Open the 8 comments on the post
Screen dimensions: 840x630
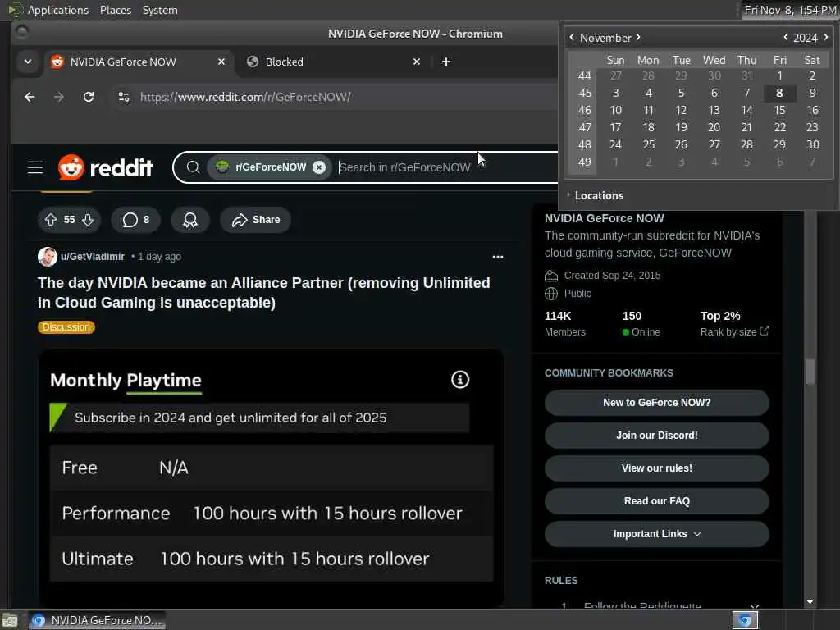tap(135, 220)
